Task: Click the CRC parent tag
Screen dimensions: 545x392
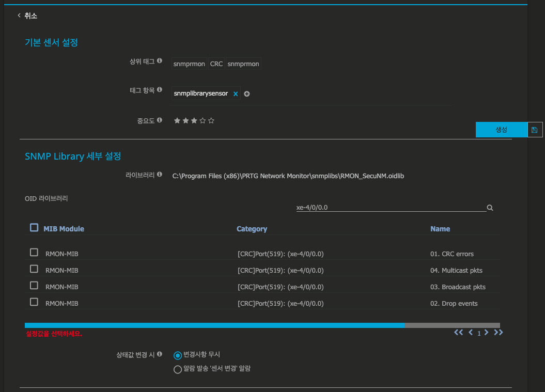Action: click(216, 64)
